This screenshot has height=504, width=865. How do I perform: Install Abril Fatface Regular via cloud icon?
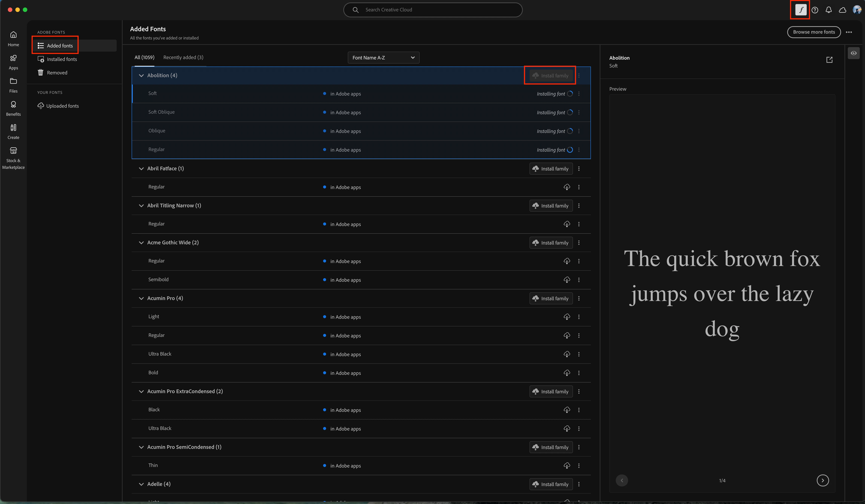[x=567, y=187]
